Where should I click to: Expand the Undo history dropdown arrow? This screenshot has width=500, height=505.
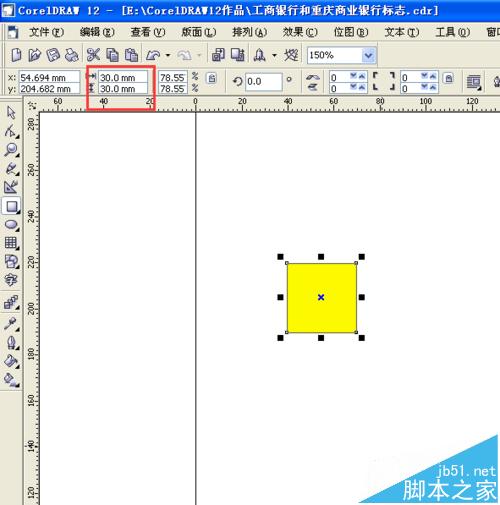coord(168,55)
